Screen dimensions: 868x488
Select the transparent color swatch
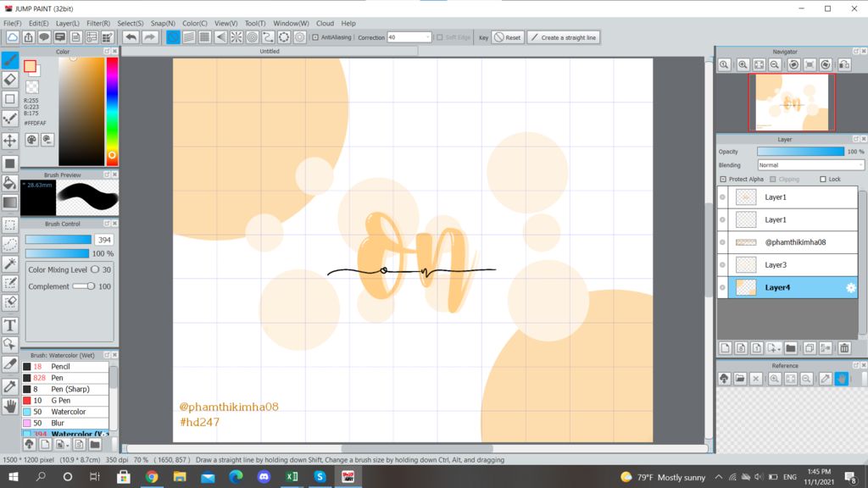32,87
